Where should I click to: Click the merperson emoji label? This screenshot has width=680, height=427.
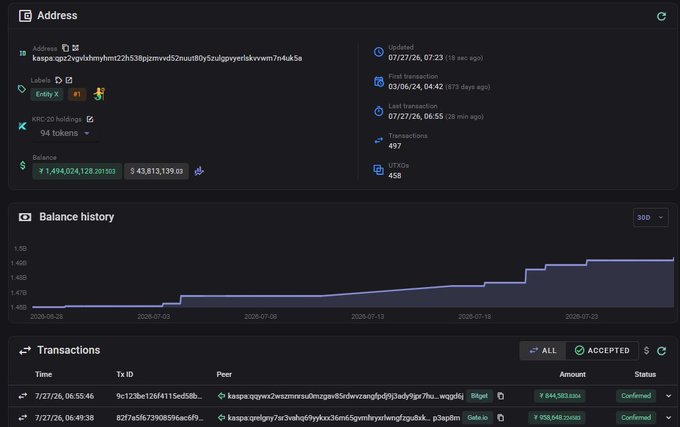(x=99, y=94)
